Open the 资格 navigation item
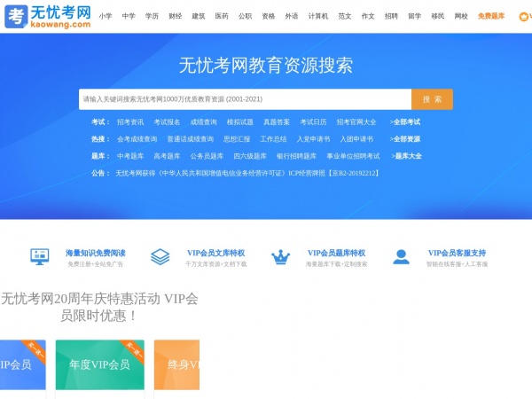This screenshot has height=399, width=532. 269,16
